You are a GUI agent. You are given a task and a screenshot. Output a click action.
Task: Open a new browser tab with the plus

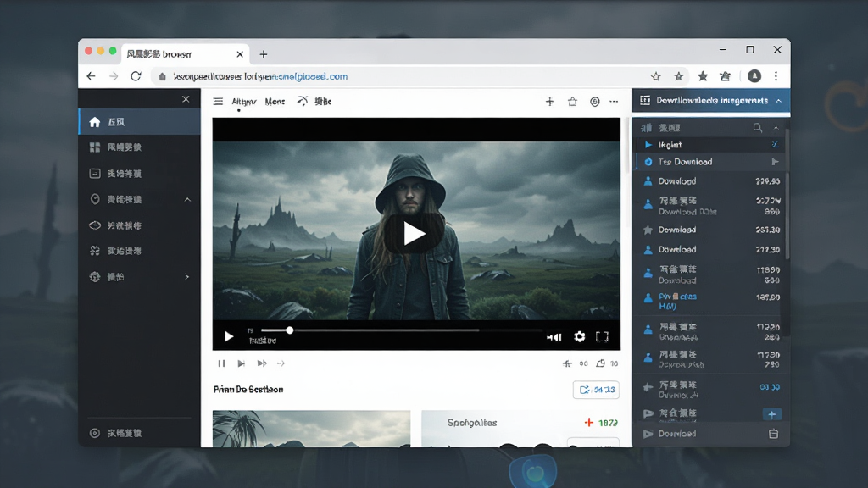(x=264, y=54)
